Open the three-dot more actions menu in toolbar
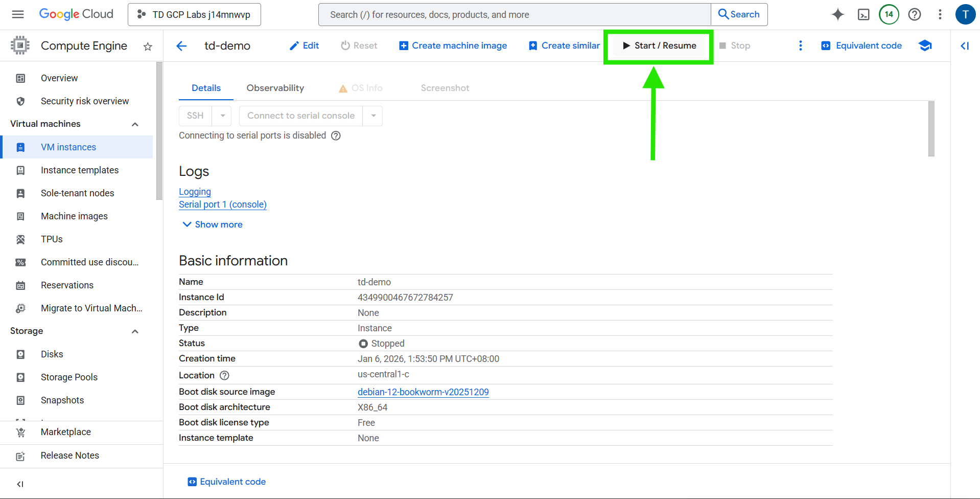 (800, 46)
